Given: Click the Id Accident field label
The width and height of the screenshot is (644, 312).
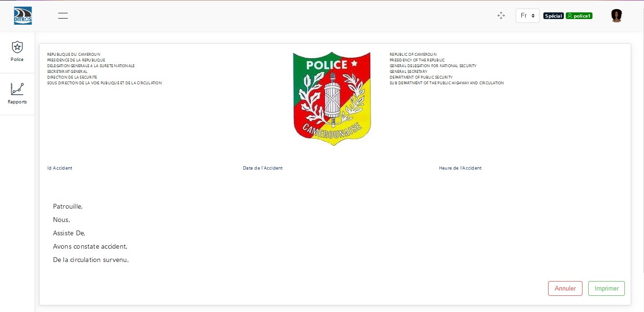Looking at the screenshot, I should (60, 168).
